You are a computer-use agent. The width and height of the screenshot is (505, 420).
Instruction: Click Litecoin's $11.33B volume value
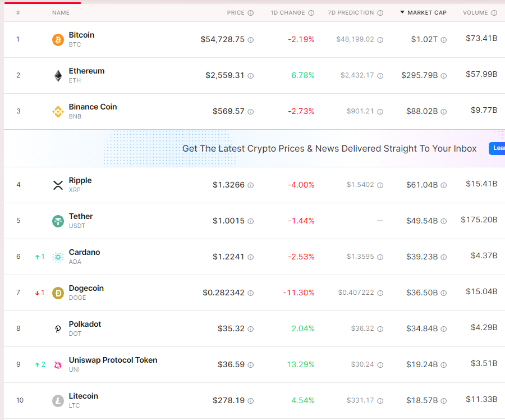point(481,399)
